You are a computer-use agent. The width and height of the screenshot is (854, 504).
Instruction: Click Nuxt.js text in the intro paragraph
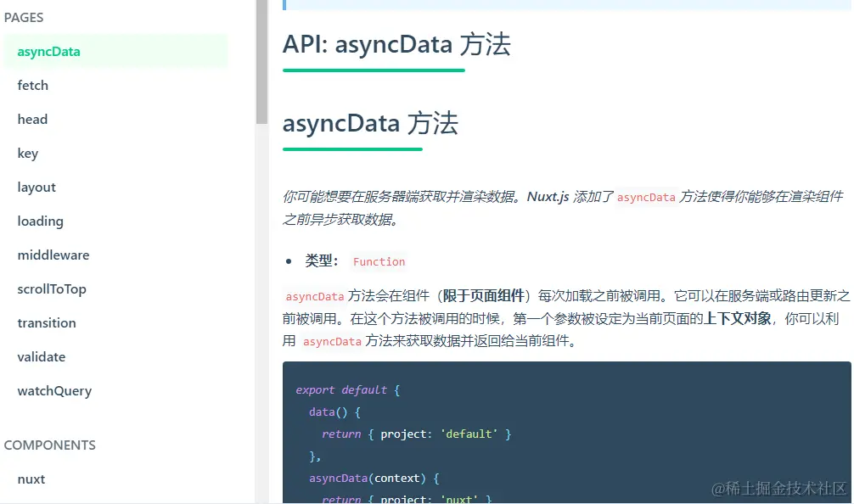pos(548,197)
